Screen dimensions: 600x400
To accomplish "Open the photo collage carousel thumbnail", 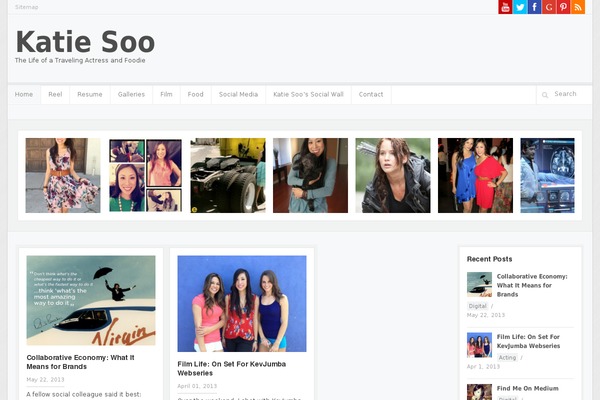I will tap(145, 175).
